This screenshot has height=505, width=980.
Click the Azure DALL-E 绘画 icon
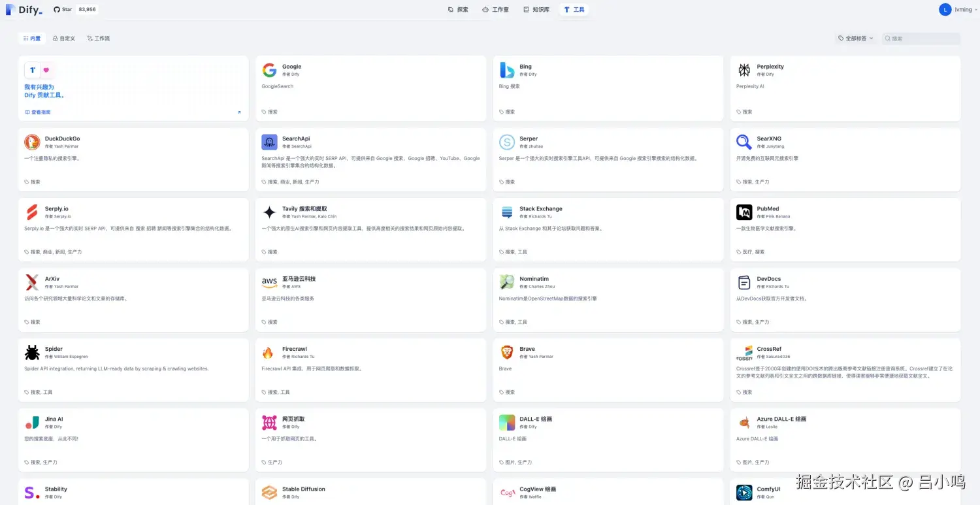744,423
